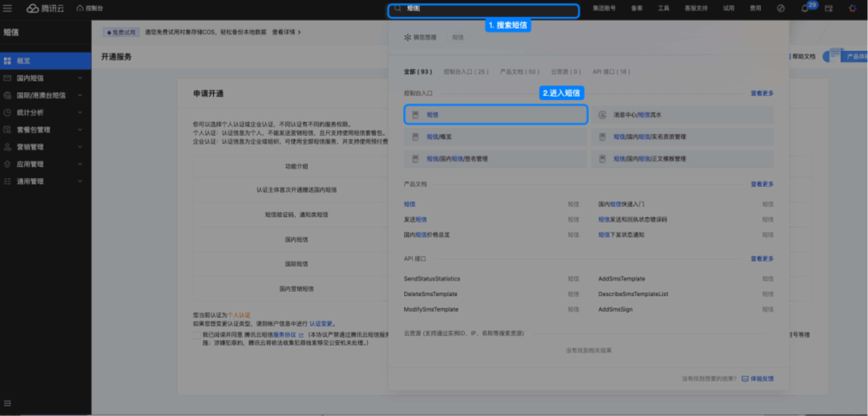Click the 控制台 home icon
The height and width of the screenshot is (416, 868).
pos(80,8)
